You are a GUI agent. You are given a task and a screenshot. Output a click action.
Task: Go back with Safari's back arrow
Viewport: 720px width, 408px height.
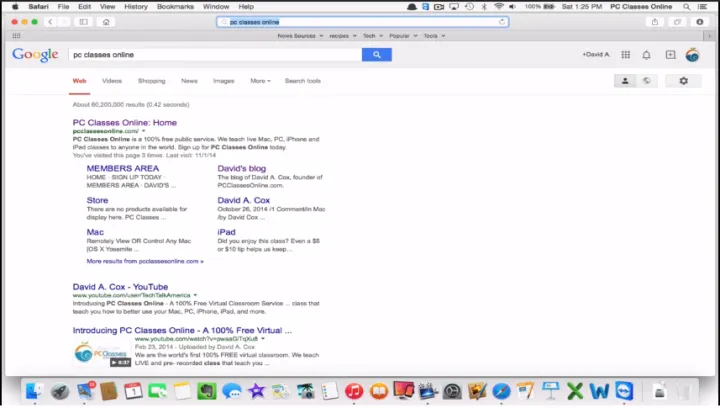click(51, 22)
